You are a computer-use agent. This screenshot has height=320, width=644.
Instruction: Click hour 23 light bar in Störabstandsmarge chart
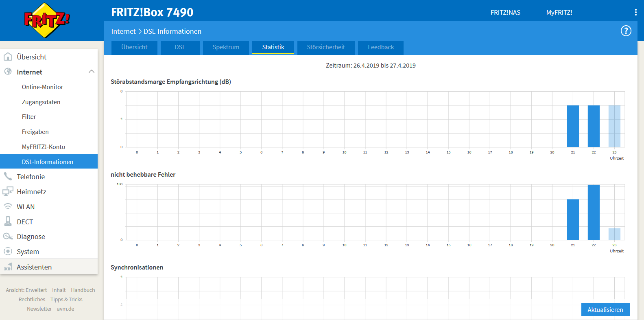coord(614,126)
